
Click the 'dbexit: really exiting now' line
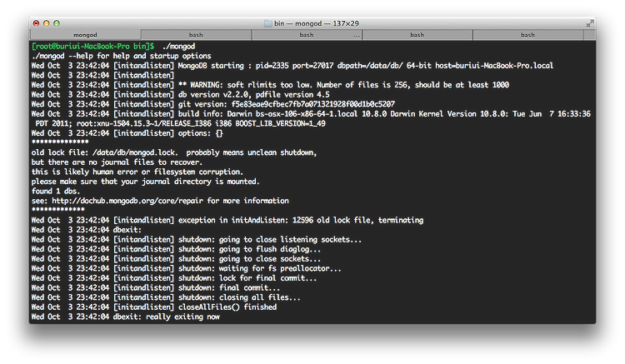pyautogui.click(x=126, y=317)
